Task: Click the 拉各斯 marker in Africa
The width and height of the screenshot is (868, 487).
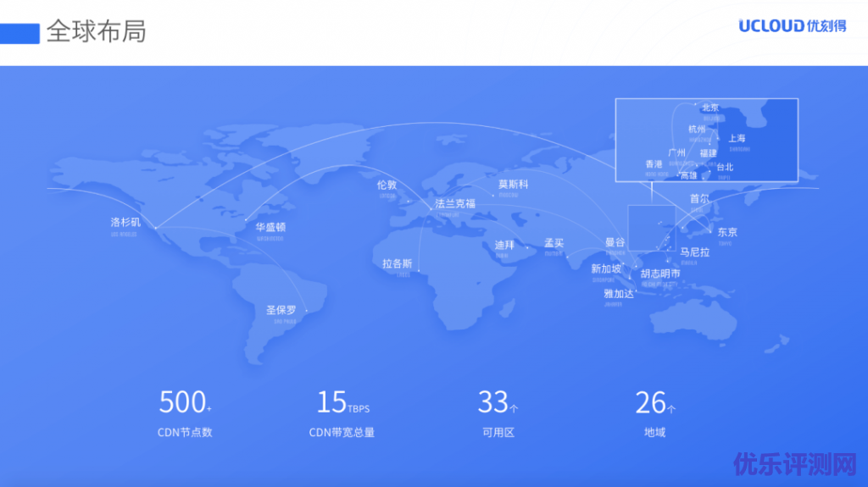Action: pos(397,263)
